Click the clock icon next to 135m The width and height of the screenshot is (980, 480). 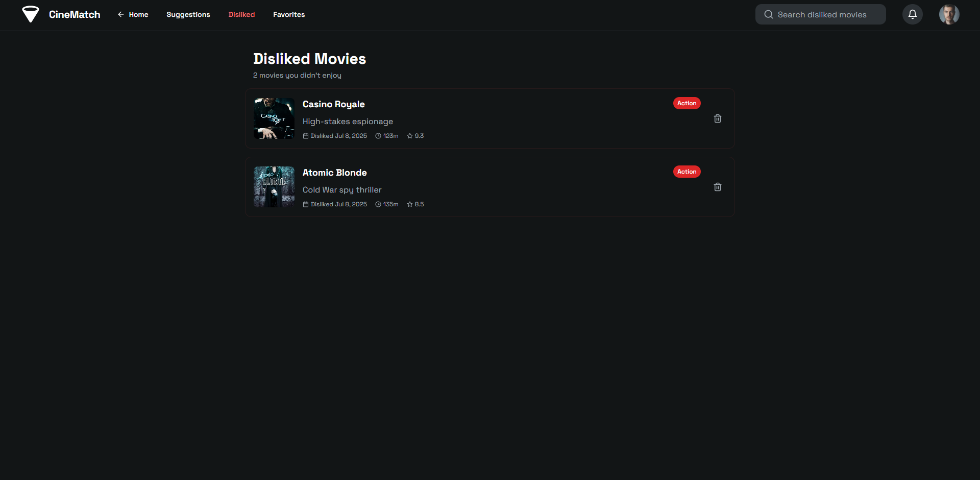(x=378, y=204)
